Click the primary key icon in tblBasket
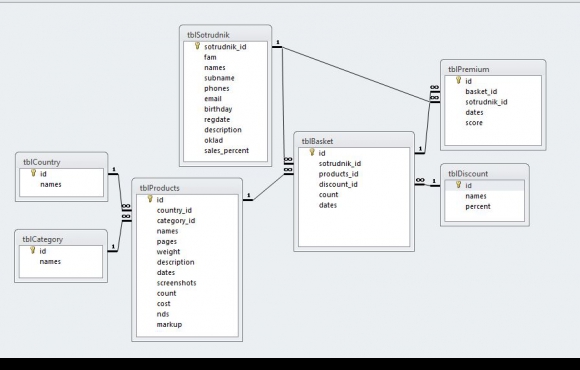This screenshot has height=370, width=580. click(312, 152)
